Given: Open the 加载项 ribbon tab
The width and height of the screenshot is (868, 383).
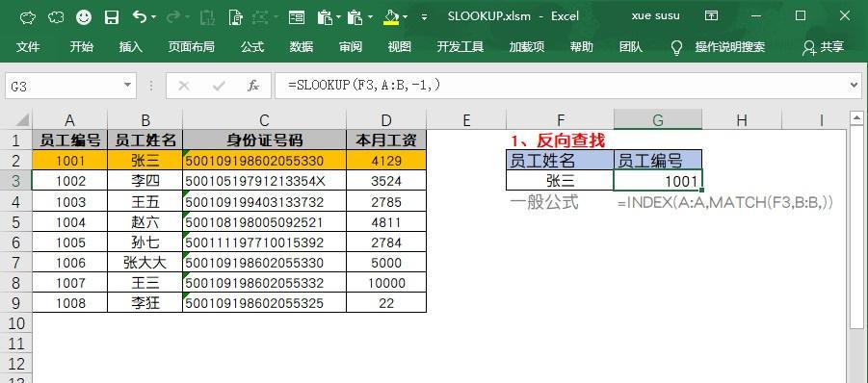Looking at the screenshot, I should tap(526, 47).
